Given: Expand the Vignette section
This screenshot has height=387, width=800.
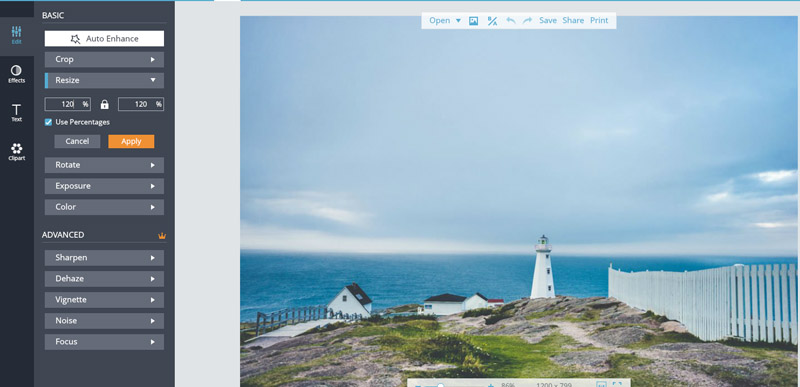Looking at the screenshot, I should coord(104,300).
